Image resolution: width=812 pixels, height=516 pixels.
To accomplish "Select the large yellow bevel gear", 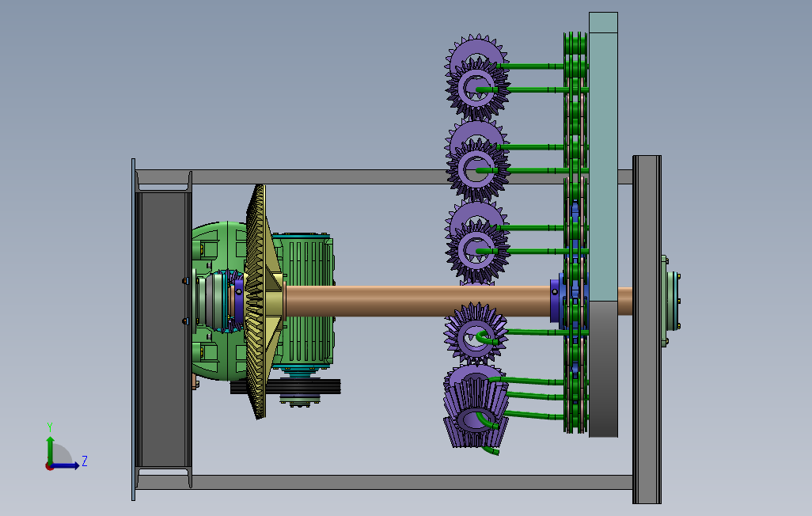I will coord(263,302).
